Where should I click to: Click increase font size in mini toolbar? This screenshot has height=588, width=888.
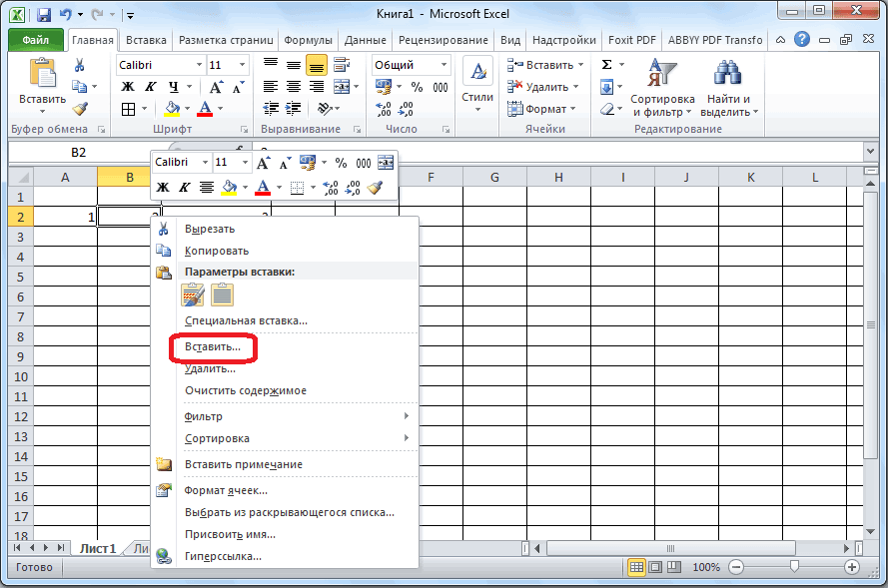click(x=263, y=163)
